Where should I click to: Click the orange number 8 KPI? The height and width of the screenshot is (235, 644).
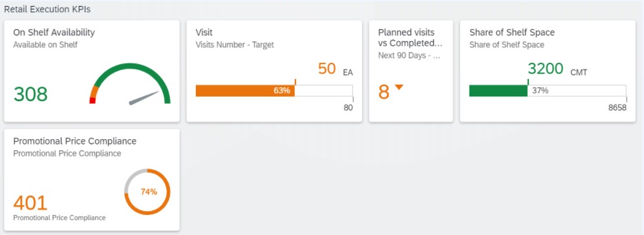(383, 92)
